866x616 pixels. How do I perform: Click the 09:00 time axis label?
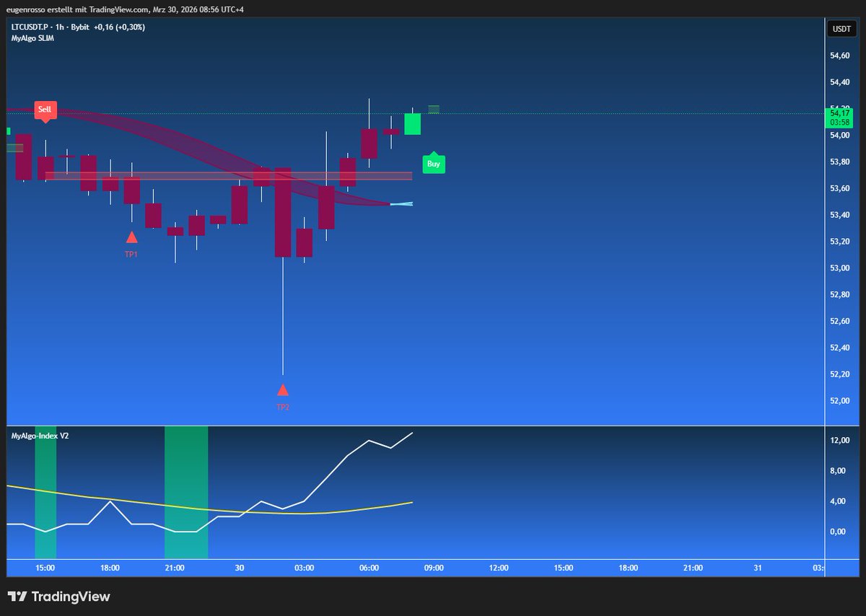(434, 568)
